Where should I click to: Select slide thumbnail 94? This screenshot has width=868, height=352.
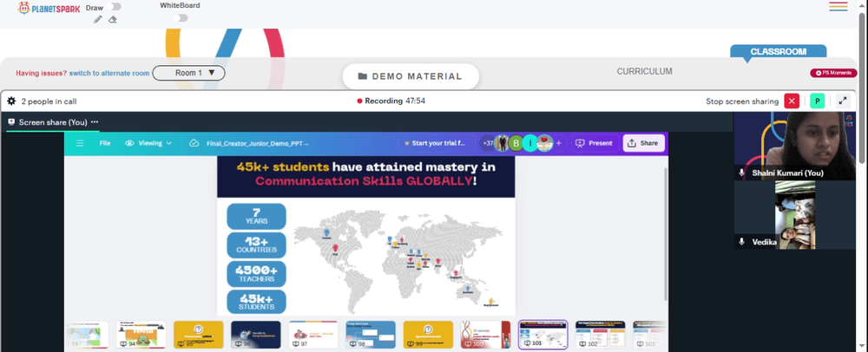click(x=141, y=335)
